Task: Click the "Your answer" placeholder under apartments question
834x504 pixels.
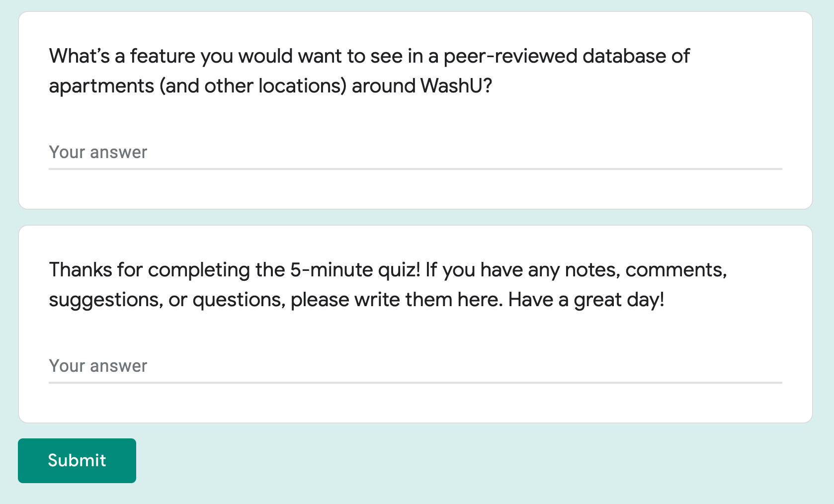Action: click(x=98, y=152)
